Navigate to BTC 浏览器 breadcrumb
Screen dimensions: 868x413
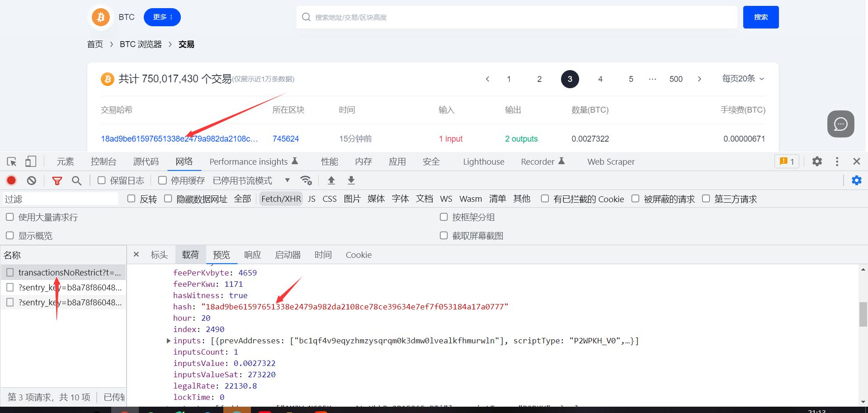point(141,44)
